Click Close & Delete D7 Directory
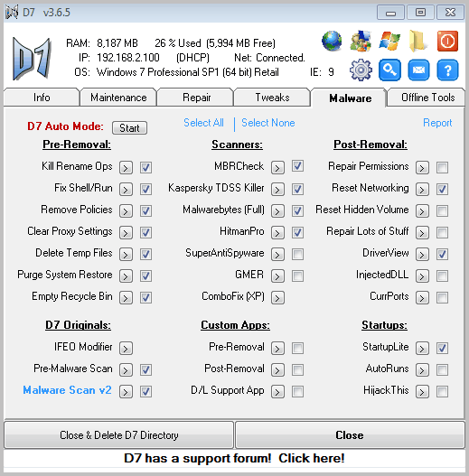469x476 pixels. 118,435
